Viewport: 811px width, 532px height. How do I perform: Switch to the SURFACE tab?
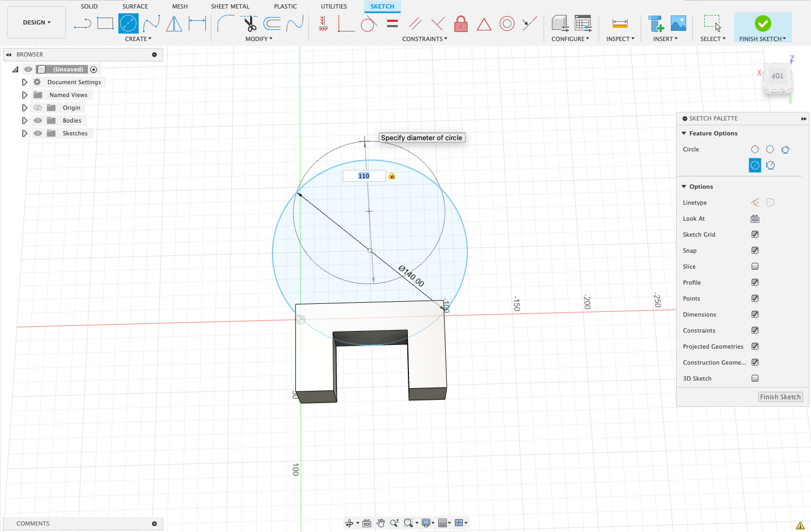(x=135, y=6)
